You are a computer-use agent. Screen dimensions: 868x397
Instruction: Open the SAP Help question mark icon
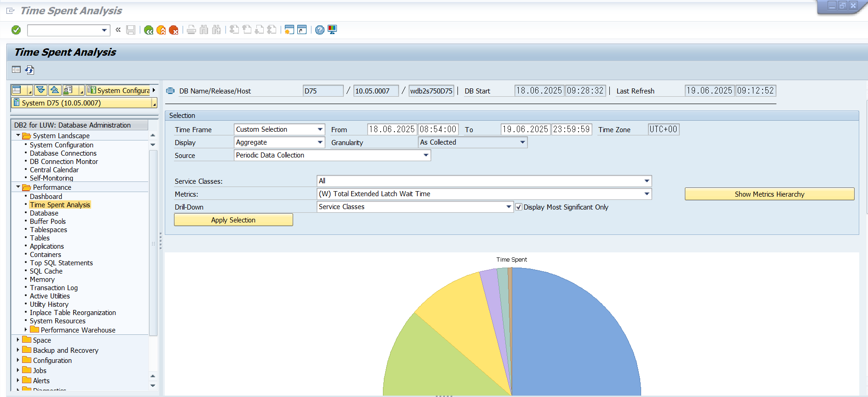319,30
